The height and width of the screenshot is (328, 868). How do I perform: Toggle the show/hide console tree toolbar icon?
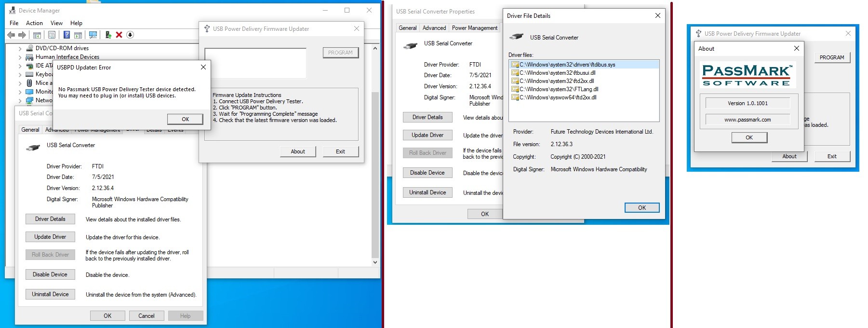[x=37, y=35]
